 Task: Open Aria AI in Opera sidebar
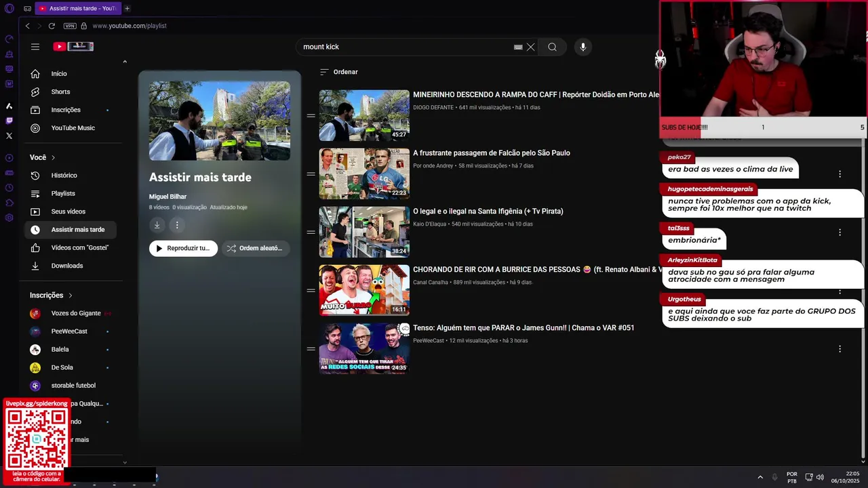pos(9,106)
